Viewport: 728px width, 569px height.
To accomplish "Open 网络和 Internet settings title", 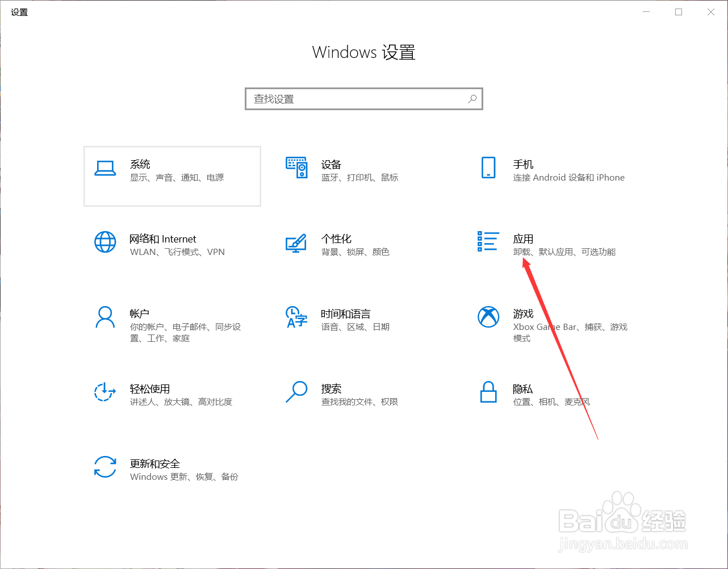I will click(163, 239).
